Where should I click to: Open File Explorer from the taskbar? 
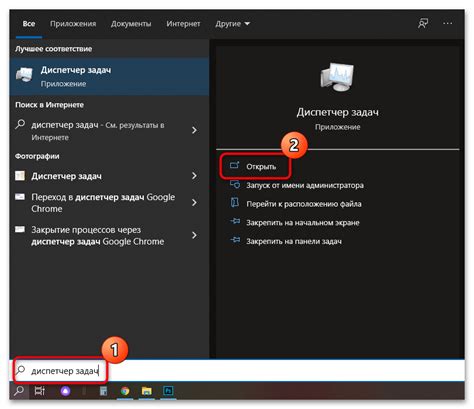point(146,391)
